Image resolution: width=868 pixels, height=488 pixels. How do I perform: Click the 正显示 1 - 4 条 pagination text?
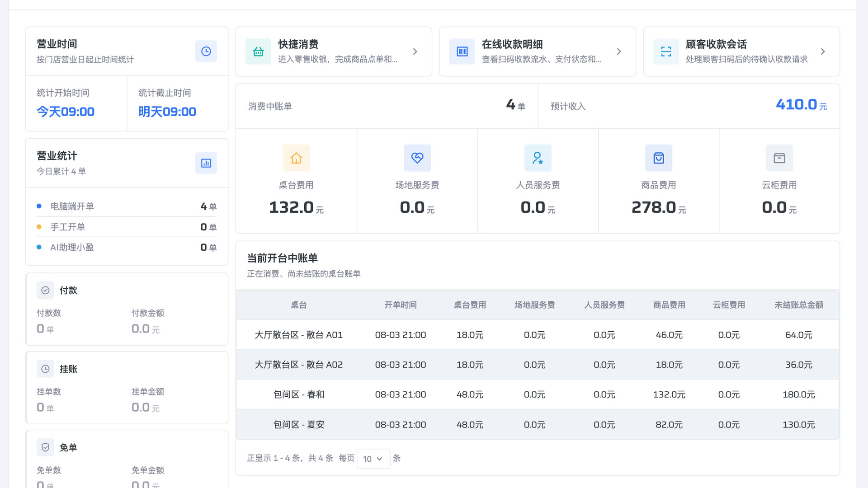[274, 458]
